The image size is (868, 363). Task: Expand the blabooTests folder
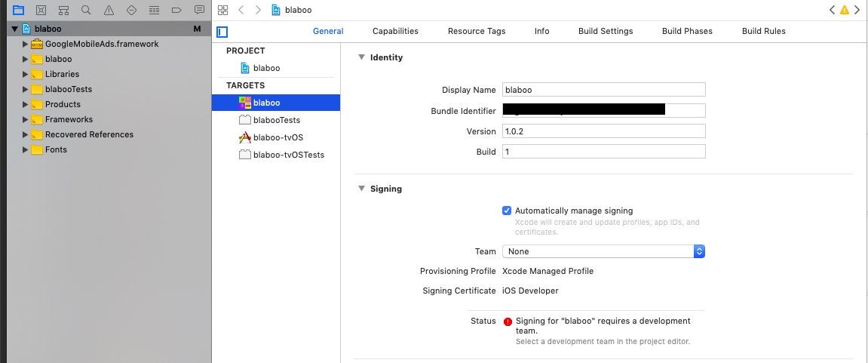(x=25, y=89)
